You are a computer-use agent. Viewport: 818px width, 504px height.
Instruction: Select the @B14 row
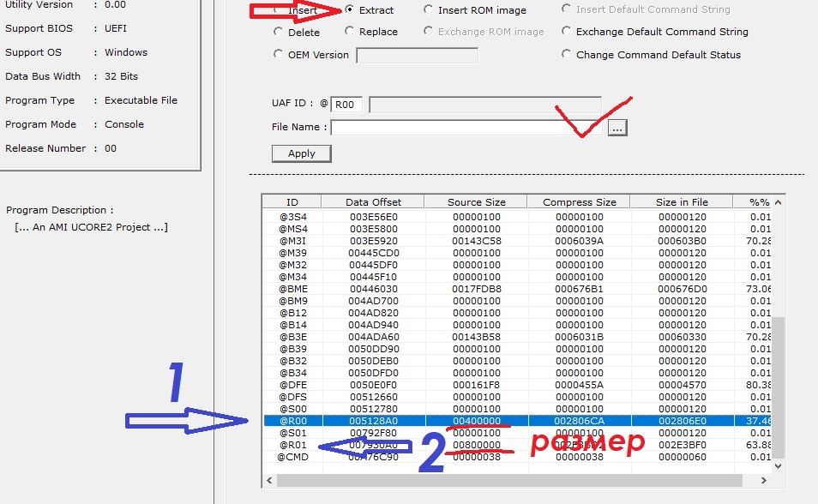[x=518, y=325]
